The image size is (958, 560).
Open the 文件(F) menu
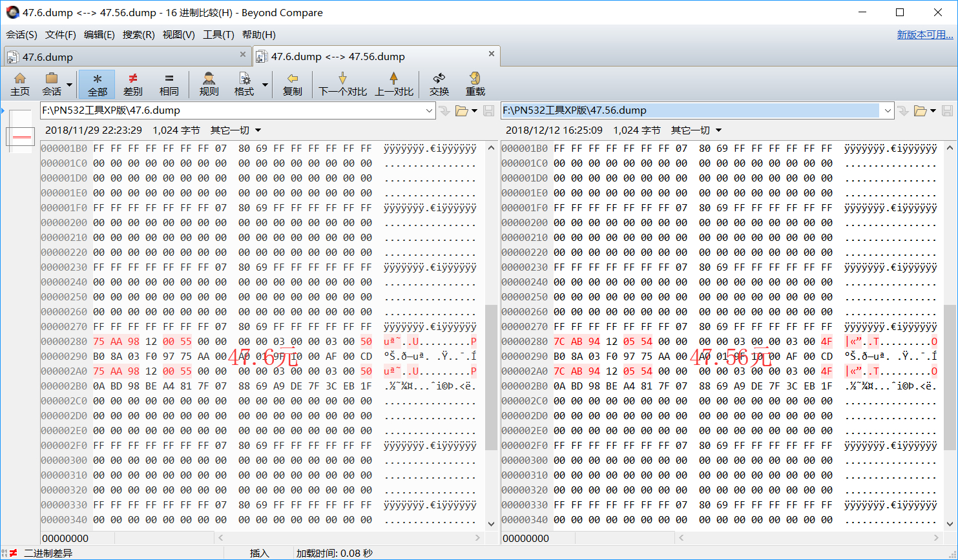61,35
